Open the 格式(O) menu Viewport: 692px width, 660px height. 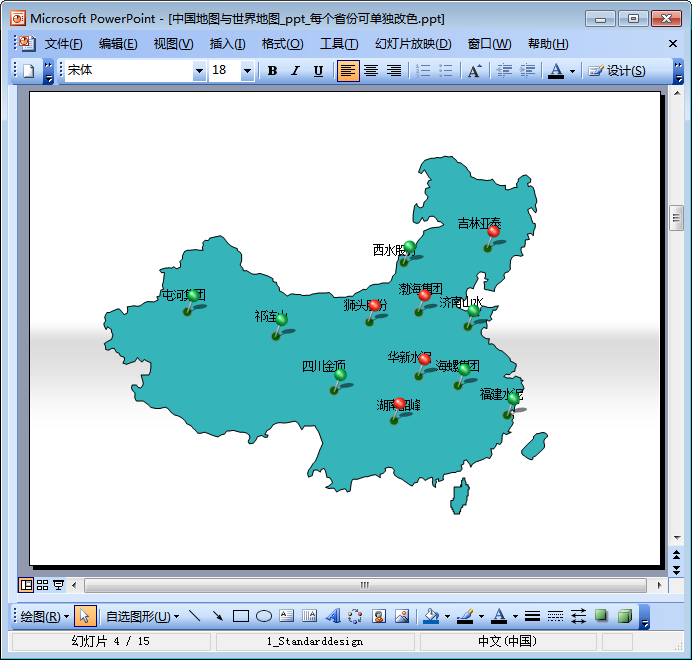pyautogui.click(x=282, y=44)
